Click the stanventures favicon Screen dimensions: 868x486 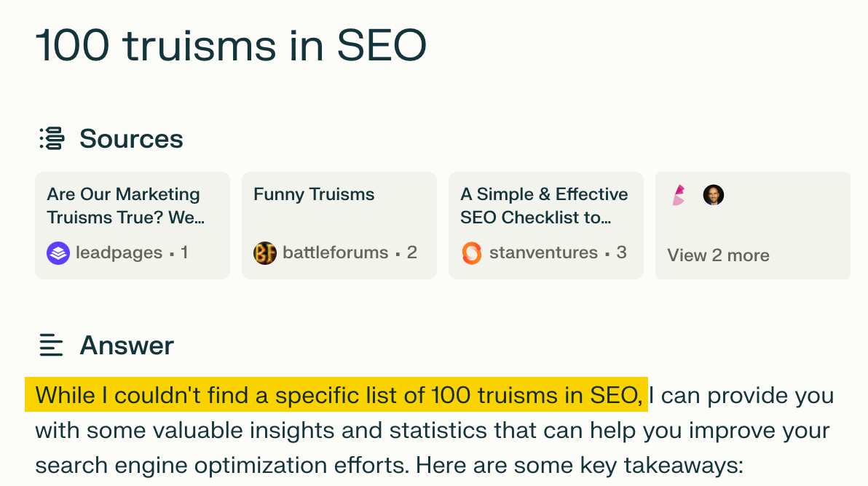pyautogui.click(x=472, y=252)
